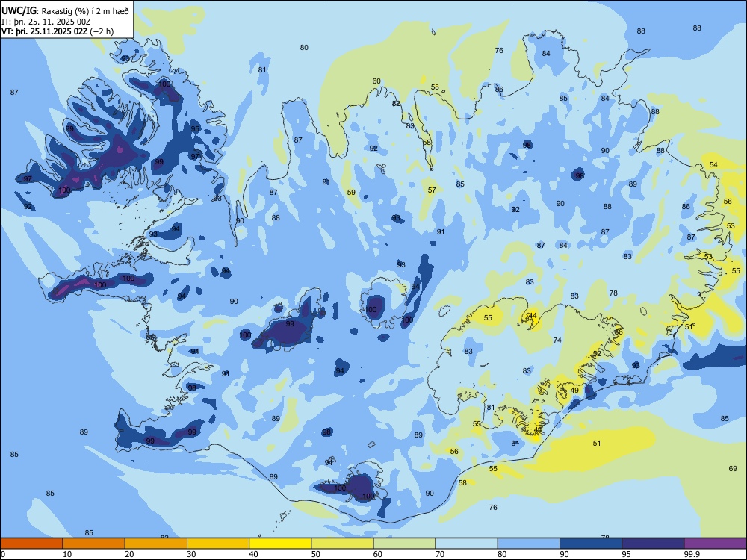Select the dark blue 90–95 legend swatch
The image size is (747, 560).
591,544
